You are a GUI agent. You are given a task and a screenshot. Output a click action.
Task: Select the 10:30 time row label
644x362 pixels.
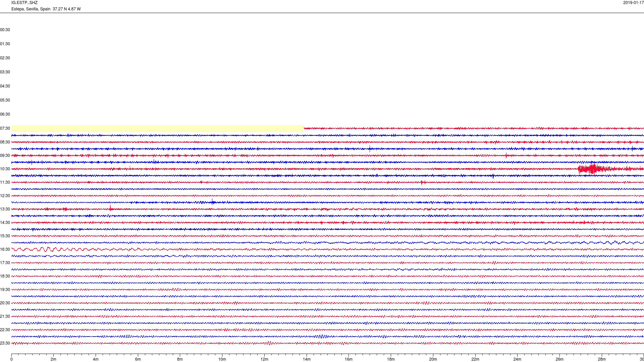[x=5, y=169]
